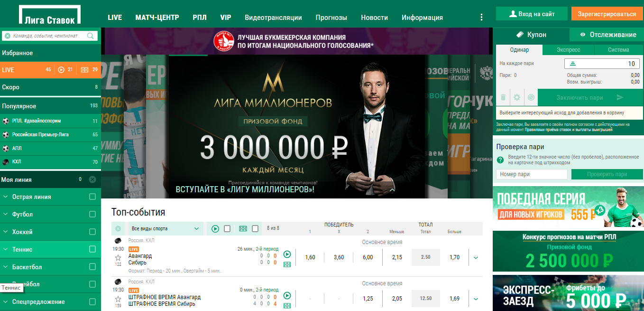The image size is (644, 311).
Task: Open coupon settings gear icon
Action: coord(517,97)
